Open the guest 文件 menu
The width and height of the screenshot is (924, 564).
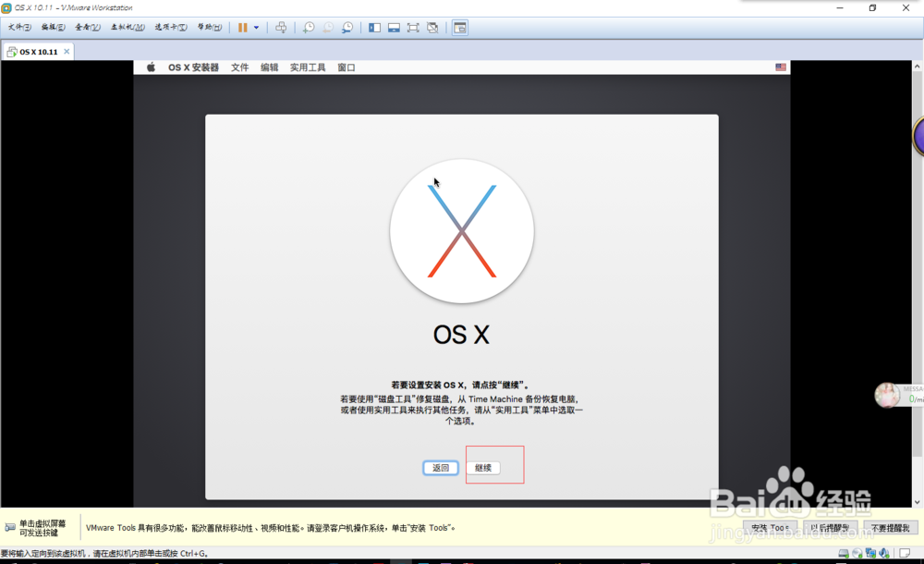point(240,67)
